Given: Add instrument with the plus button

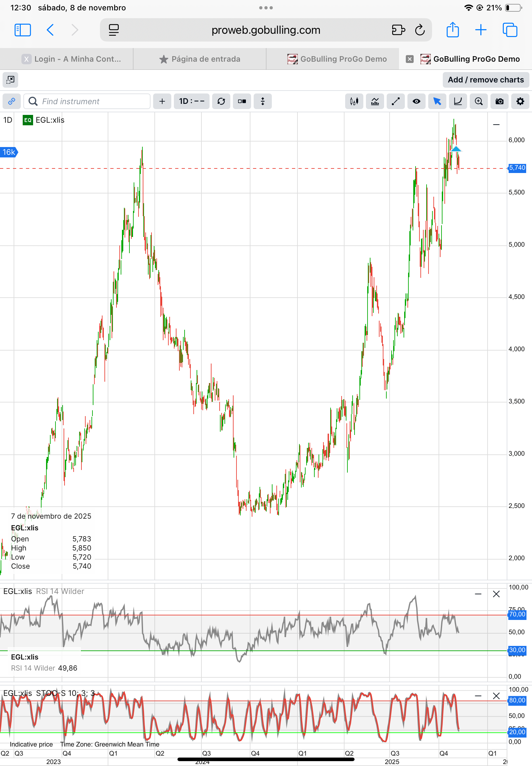Looking at the screenshot, I should pyautogui.click(x=162, y=101).
